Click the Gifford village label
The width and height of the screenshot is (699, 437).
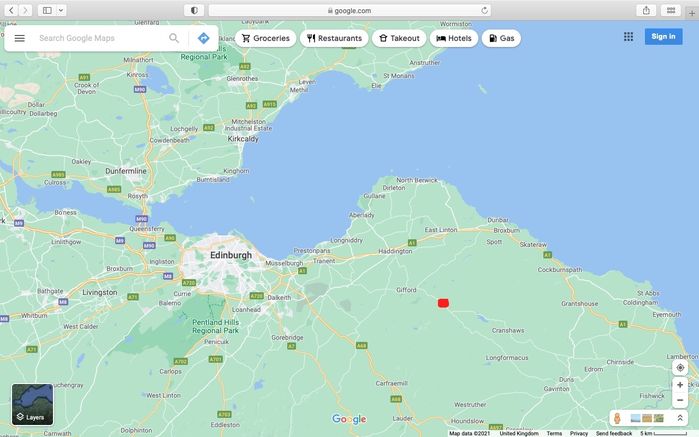point(406,290)
